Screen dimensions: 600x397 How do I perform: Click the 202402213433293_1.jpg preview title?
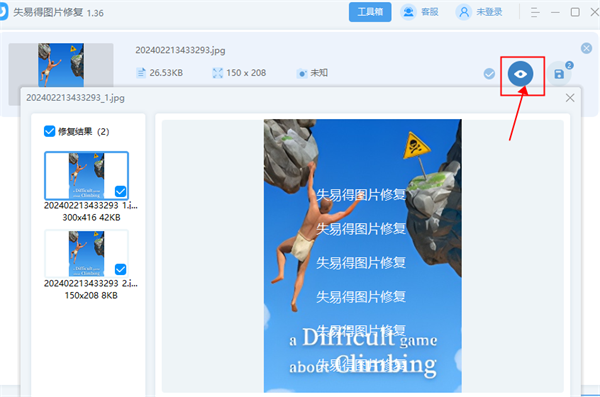pos(75,98)
